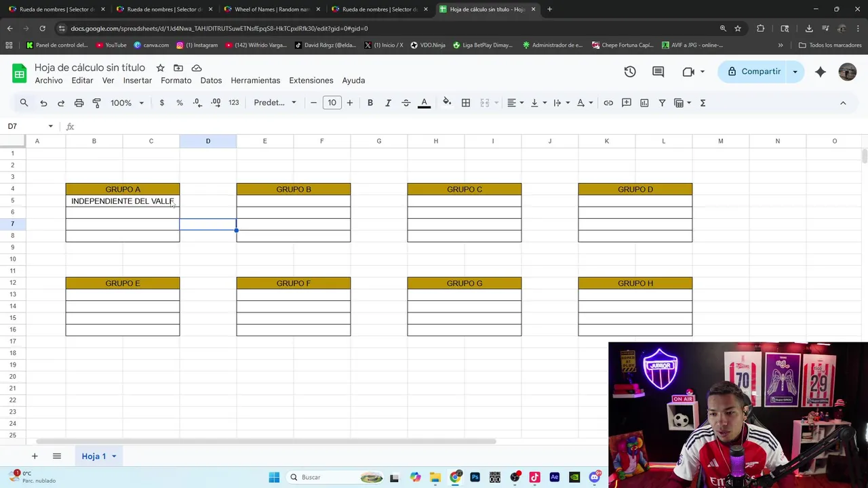This screenshot has width=868, height=488.
Task: Open Hoja 1 tab options arrow
Action: (x=114, y=456)
